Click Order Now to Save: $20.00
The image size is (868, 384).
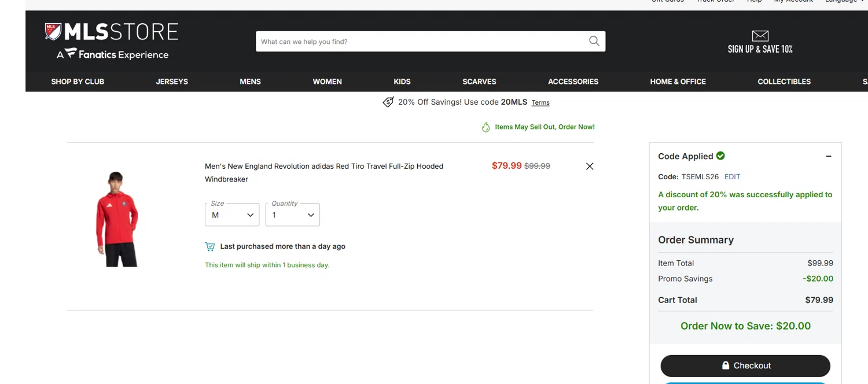(x=745, y=326)
